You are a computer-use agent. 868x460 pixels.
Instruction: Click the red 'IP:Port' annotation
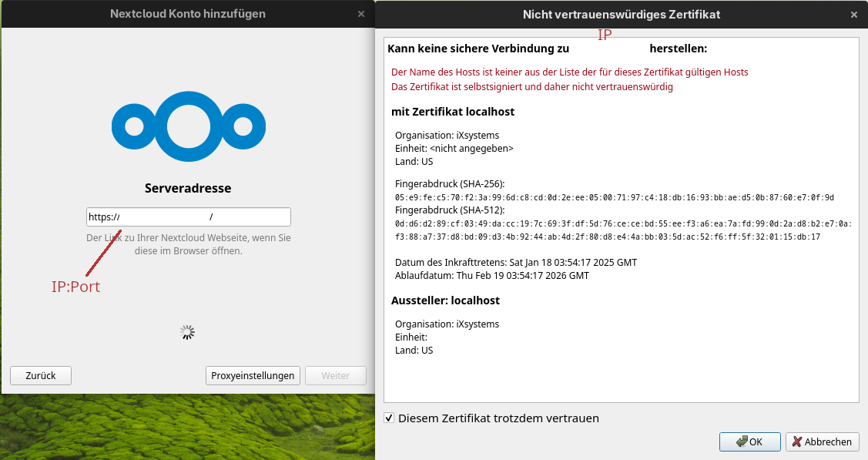(x=75, y=287)
